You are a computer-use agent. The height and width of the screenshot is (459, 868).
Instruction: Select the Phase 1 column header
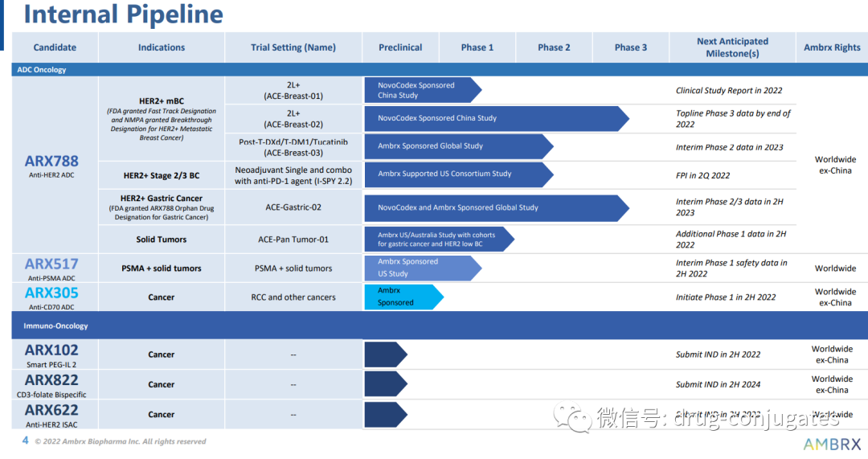point(477,47)
